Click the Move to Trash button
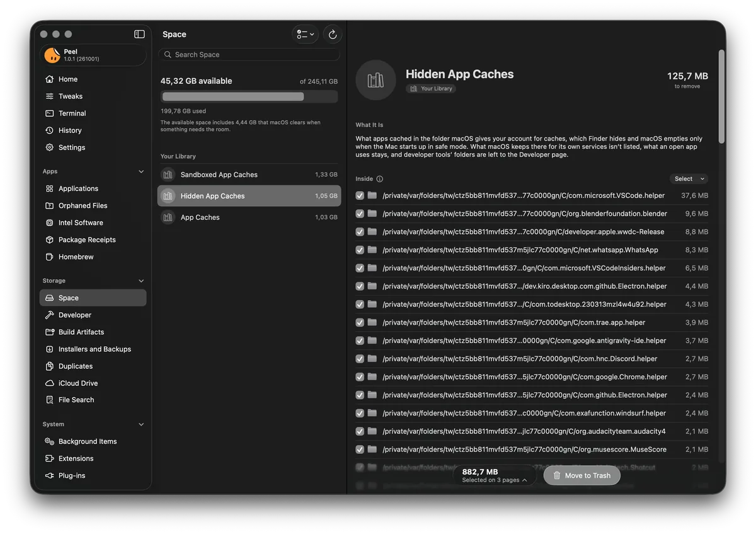Screen dimensions: 756x534 point(582,475)
